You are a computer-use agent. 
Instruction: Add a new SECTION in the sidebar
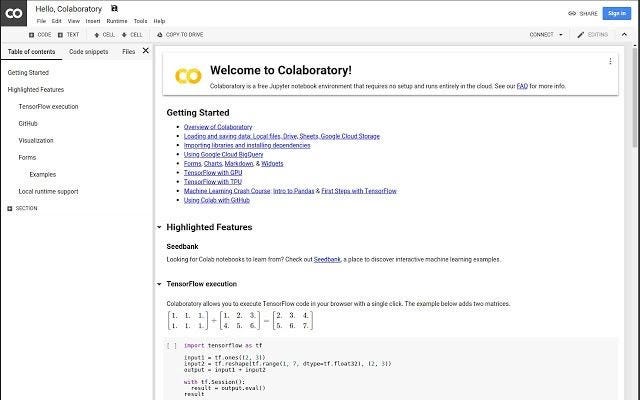point(22,208)
